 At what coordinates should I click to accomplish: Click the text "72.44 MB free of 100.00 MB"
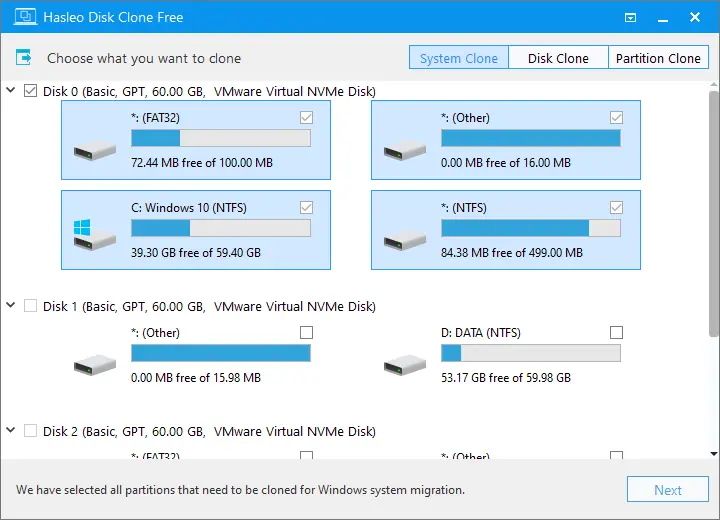click(x=202, y=163)
